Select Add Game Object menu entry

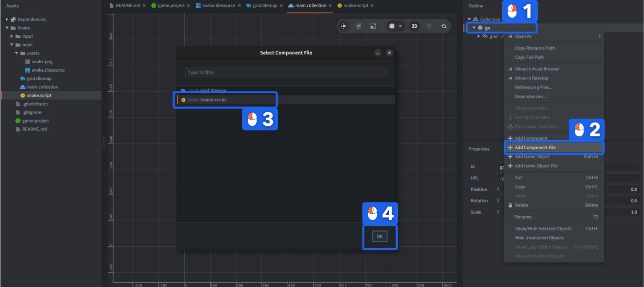(x=532, y=157)
